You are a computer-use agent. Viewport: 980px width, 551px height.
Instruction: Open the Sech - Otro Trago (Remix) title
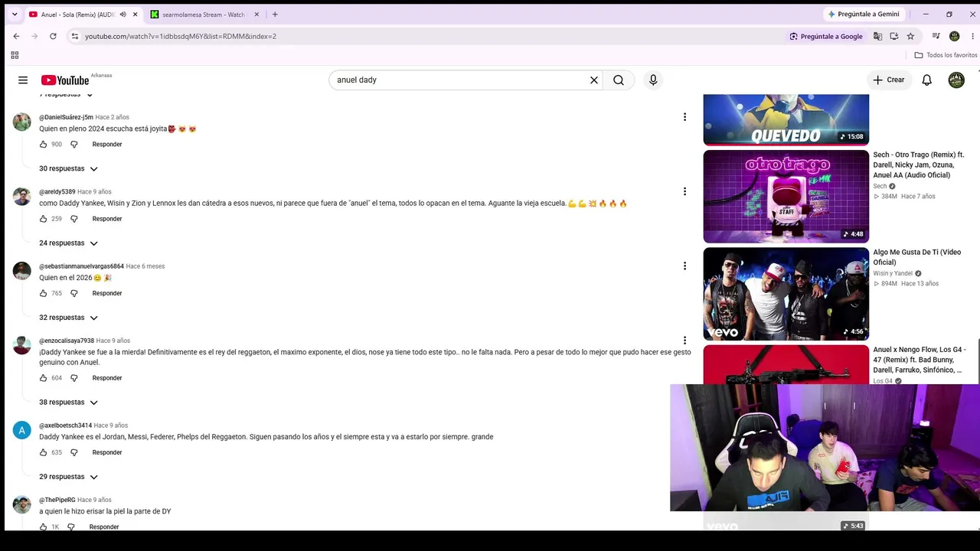click(x=919, y=165)
